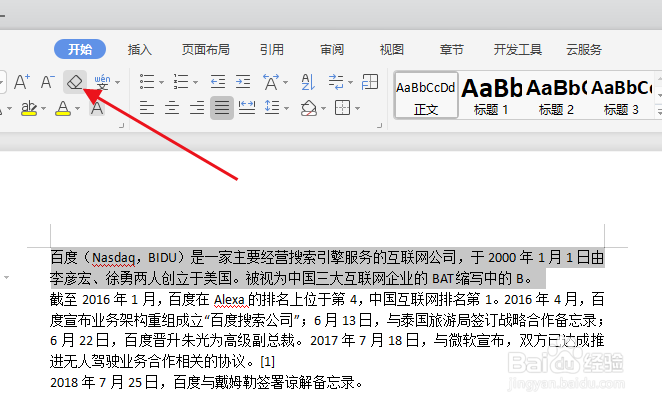This screenshot has height=406, width=662.
Task: Go to the 引用 tab
Action: pyautogui.click(x=271, y=50)
